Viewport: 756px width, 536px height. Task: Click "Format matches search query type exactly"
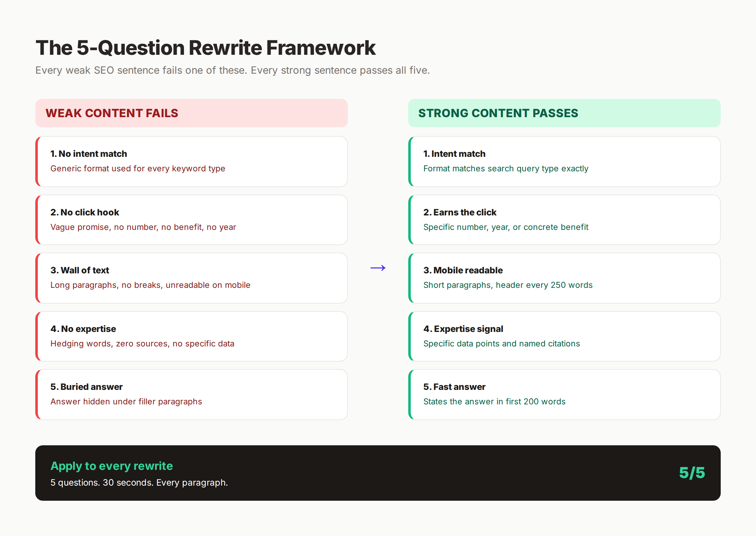[506, 169]
